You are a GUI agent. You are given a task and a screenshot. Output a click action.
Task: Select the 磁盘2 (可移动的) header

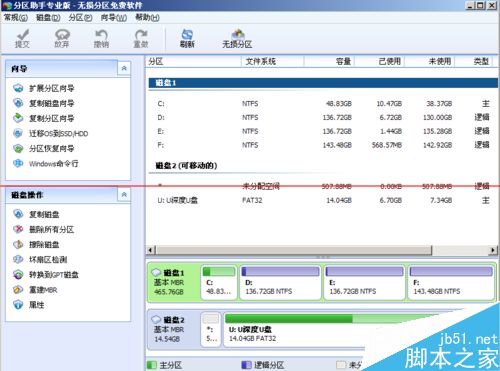click(186, 166)
